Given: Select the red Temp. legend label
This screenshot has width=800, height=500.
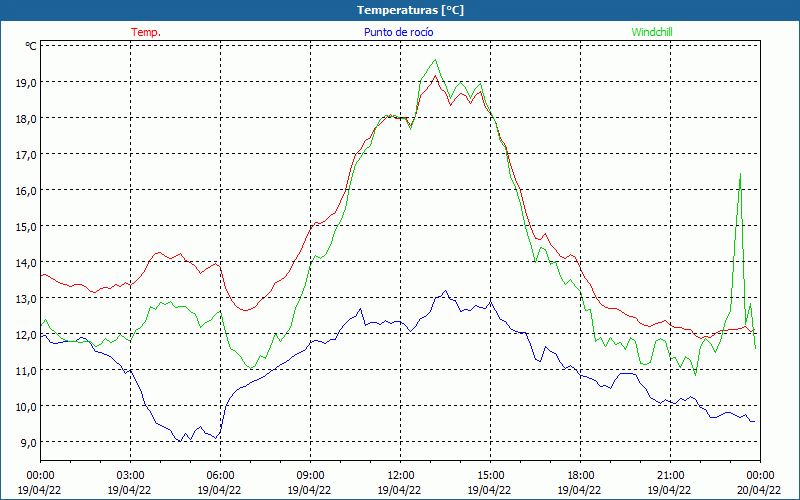Looking at the screenshot, I should point(146,32).
